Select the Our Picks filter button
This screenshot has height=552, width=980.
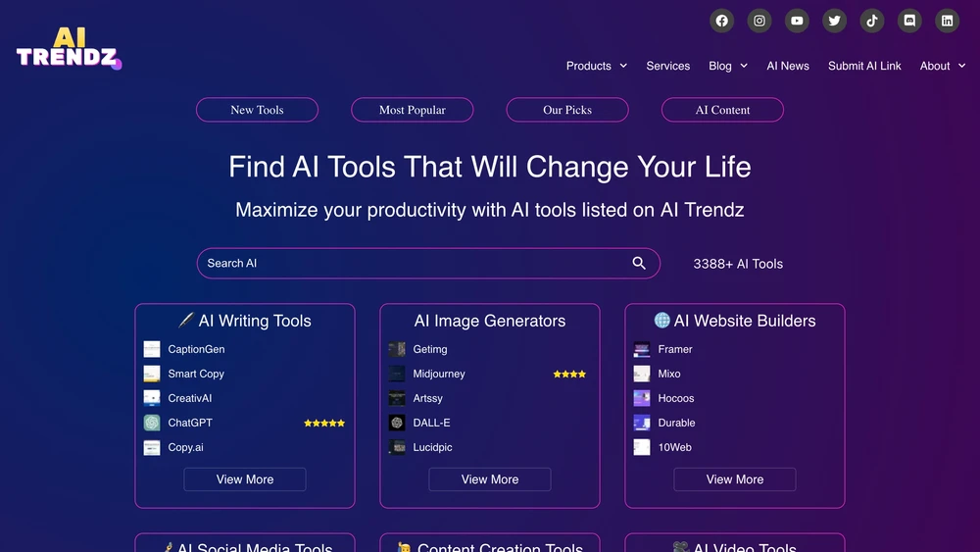(566, 110)
